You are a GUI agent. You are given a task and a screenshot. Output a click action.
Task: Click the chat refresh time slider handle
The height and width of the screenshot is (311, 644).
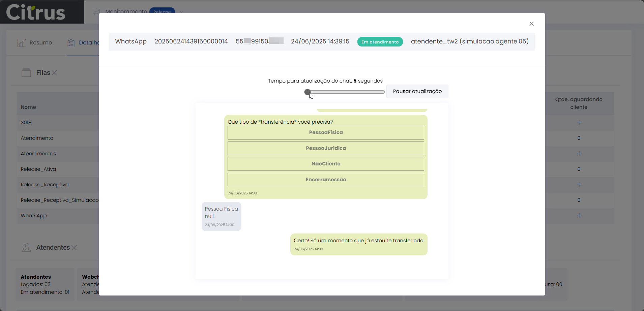(307, 92)
